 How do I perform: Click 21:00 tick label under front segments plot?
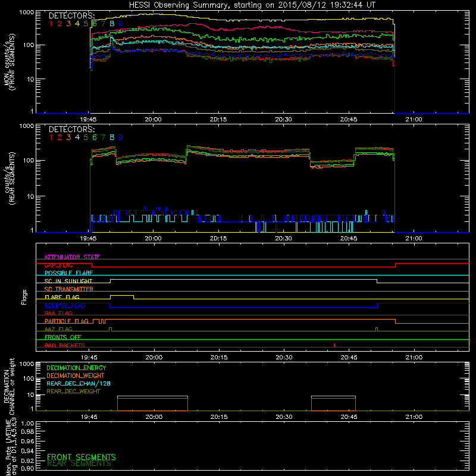coord(414,120)
